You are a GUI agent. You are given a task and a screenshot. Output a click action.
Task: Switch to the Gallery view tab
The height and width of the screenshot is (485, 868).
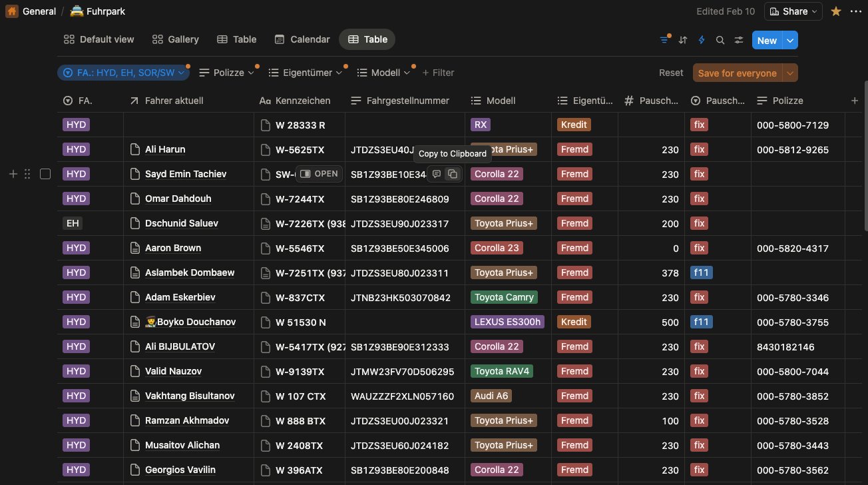[x=176, y=39]
